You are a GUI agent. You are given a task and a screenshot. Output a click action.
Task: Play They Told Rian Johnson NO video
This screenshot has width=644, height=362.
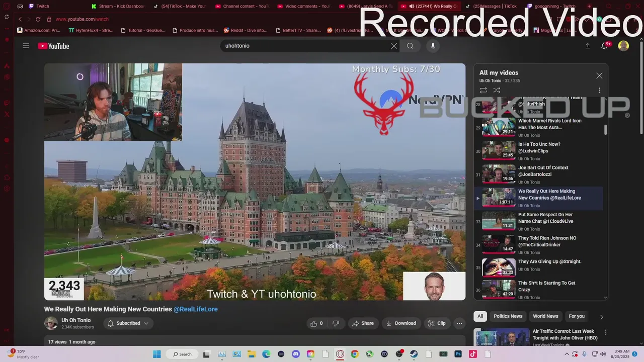click(x=538, y=244)
